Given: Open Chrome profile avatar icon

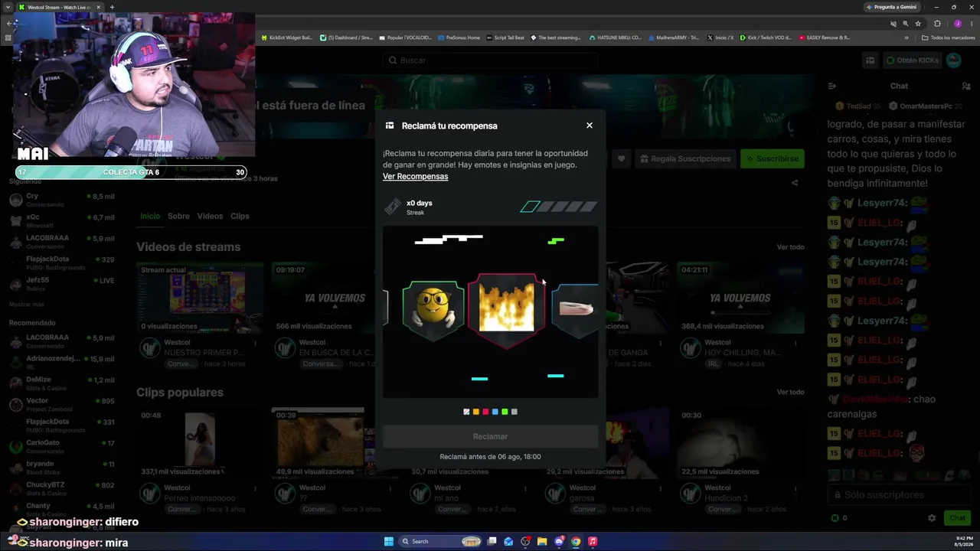Looking at the screenshot, I should 957,24.
